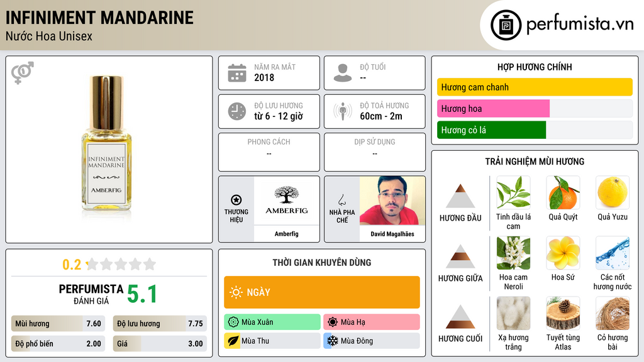This screenshot has width=644, height=362.
Task: Click the spring flower icon at Mùa Xuân
Action: click(x=233, y=322)
